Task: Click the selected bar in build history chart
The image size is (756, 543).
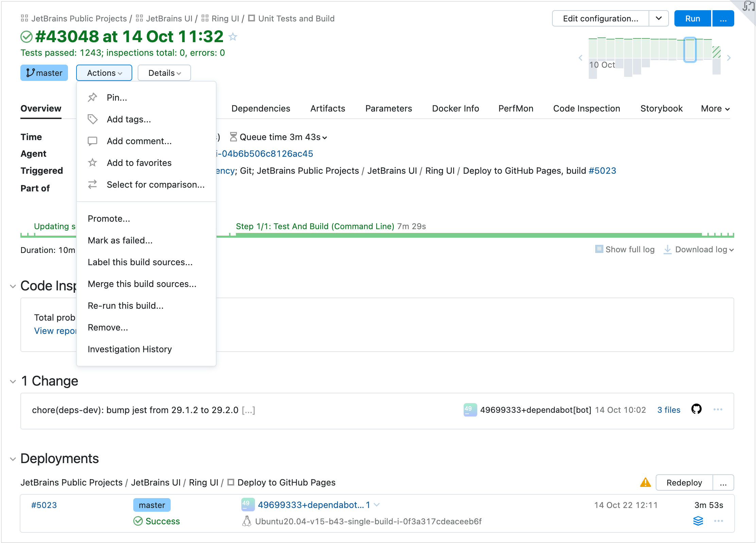Action: [x=690, y=50]
